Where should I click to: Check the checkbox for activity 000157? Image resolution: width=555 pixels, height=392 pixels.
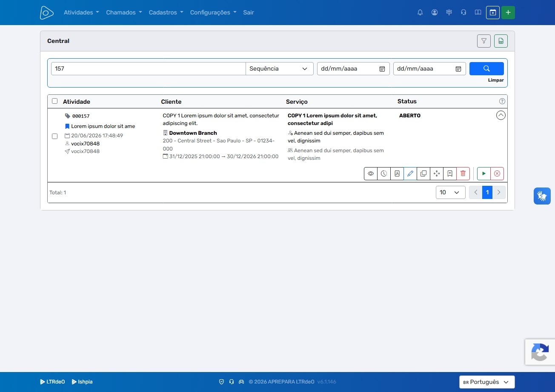click(x=54, y=136)
